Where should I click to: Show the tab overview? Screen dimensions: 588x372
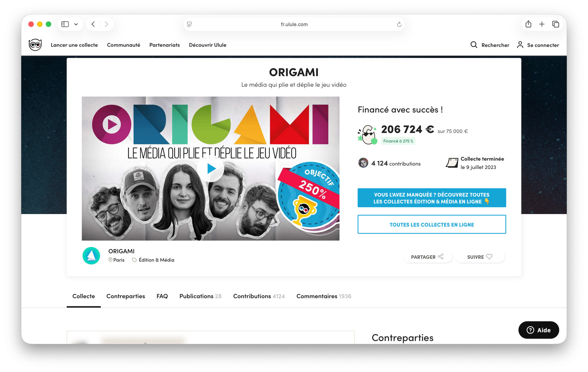(x=555, y=24)
